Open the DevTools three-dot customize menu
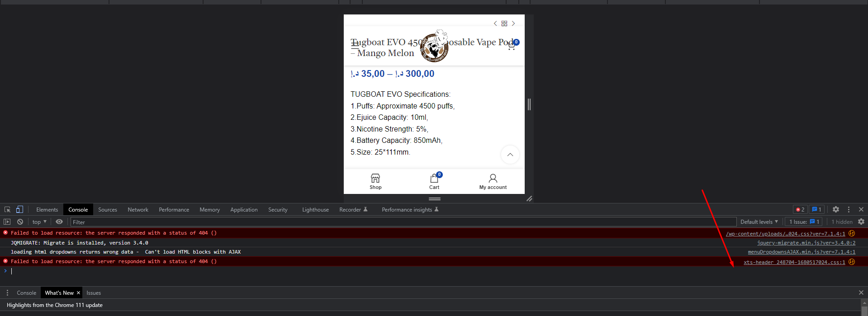The image size is (868, 316). 849,209
